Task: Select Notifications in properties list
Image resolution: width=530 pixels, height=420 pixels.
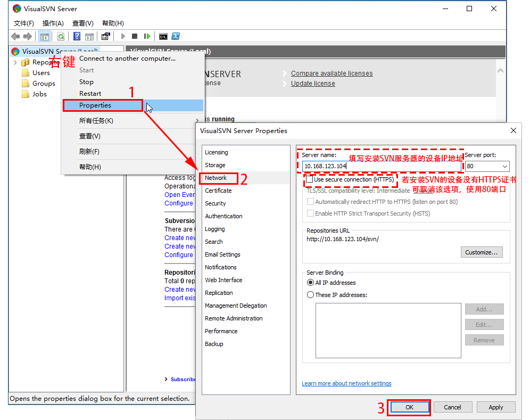Action: pos(245,267)
